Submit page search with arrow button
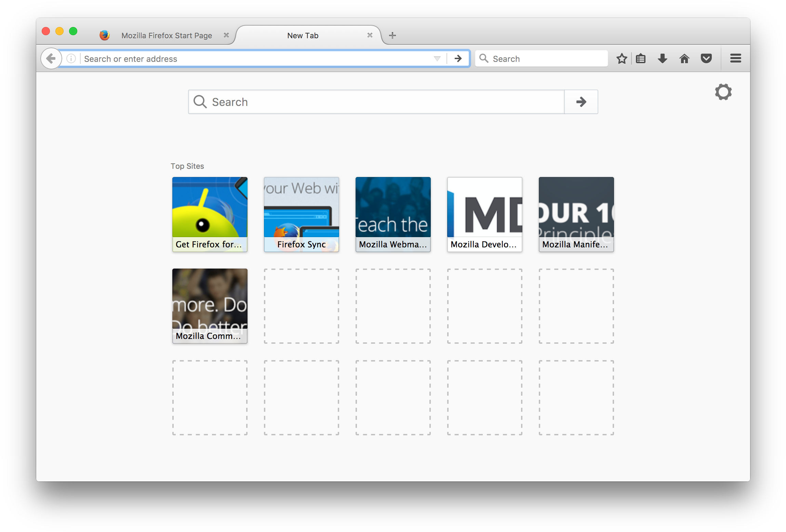 point(581,102)
